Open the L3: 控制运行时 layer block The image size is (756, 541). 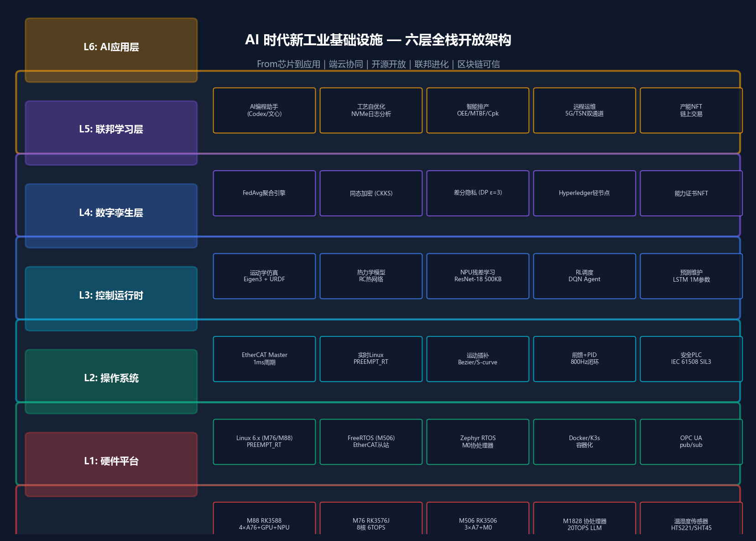[111, 299]
